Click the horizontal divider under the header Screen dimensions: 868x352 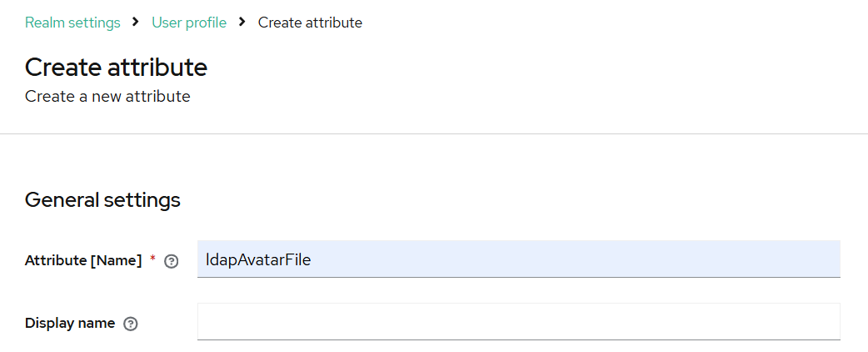[x=434, y=133]
